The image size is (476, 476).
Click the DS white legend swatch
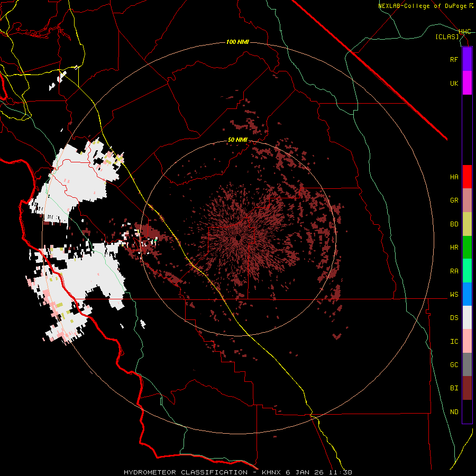467,317
